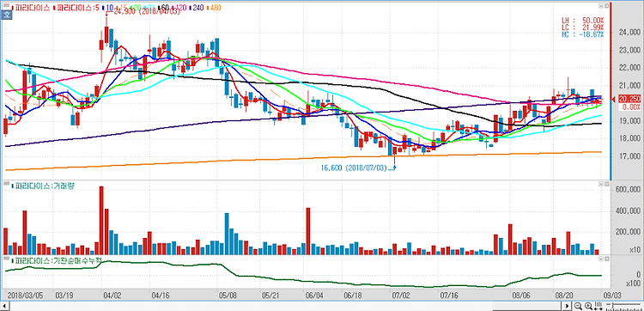Image resolution: width=644 pixels, height=311 pixels.
Task: Click the LH : 50.00% value
Action: tap(583, 20)
